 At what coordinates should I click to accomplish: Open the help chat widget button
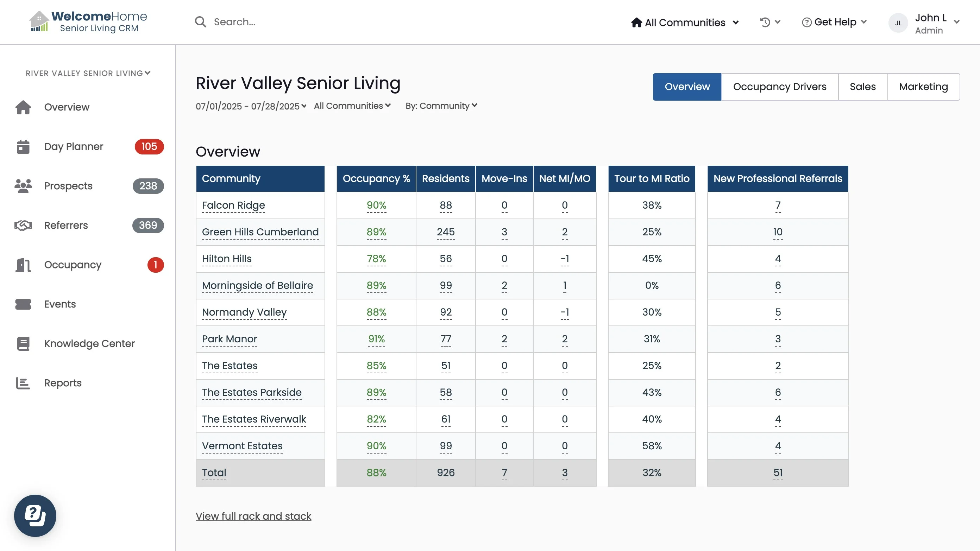point(35,515)
